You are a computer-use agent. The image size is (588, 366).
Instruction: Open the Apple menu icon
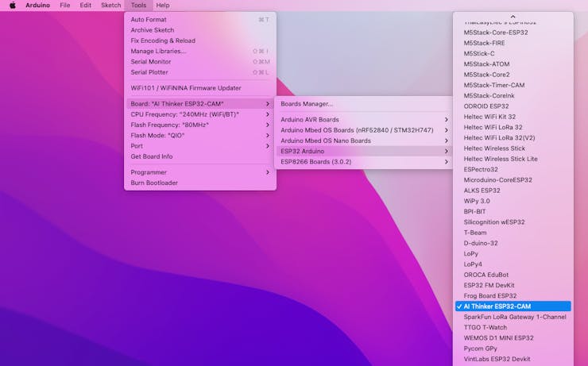point(13,6)
